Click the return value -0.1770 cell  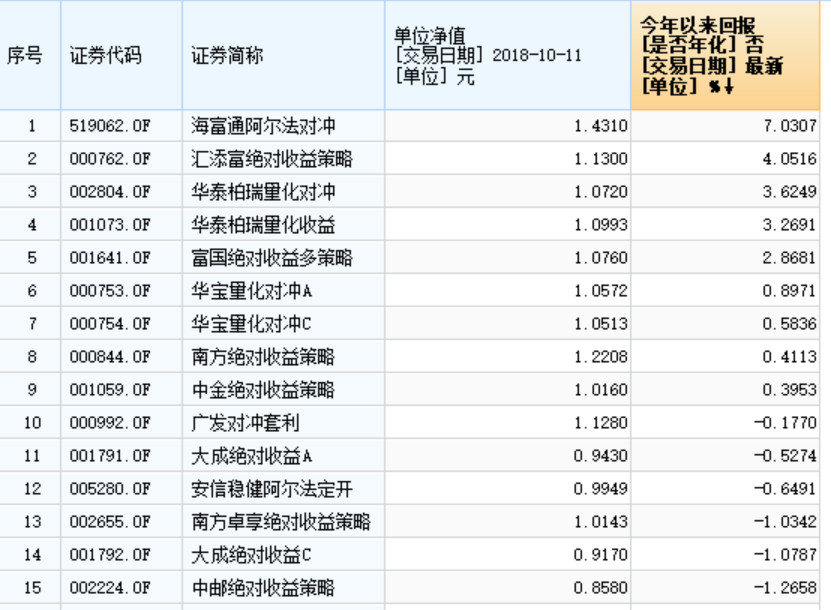point(784,423)
